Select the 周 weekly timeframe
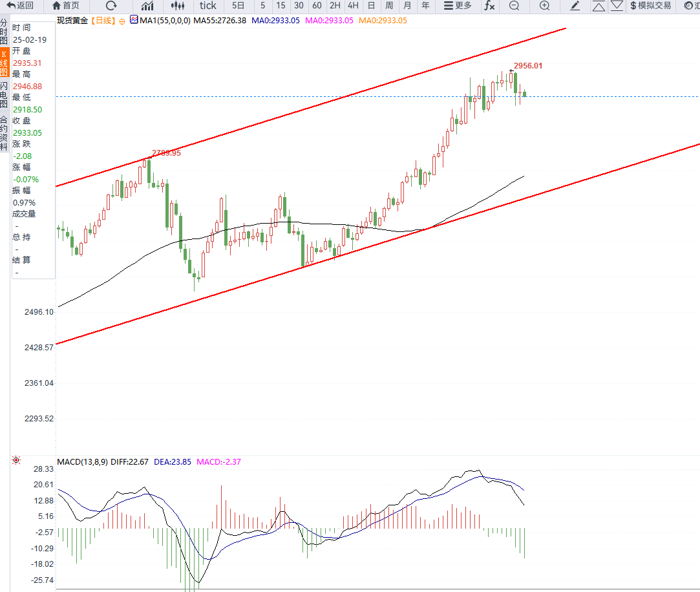The width and height of the screenshot is (700, 592). click(x=389, y=6)
